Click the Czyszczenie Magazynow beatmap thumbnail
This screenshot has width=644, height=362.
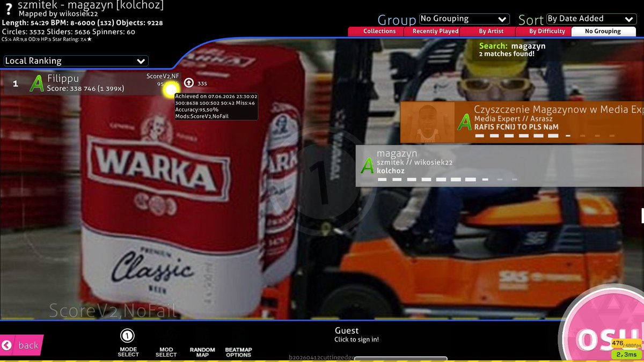click(x=427, y=123)
